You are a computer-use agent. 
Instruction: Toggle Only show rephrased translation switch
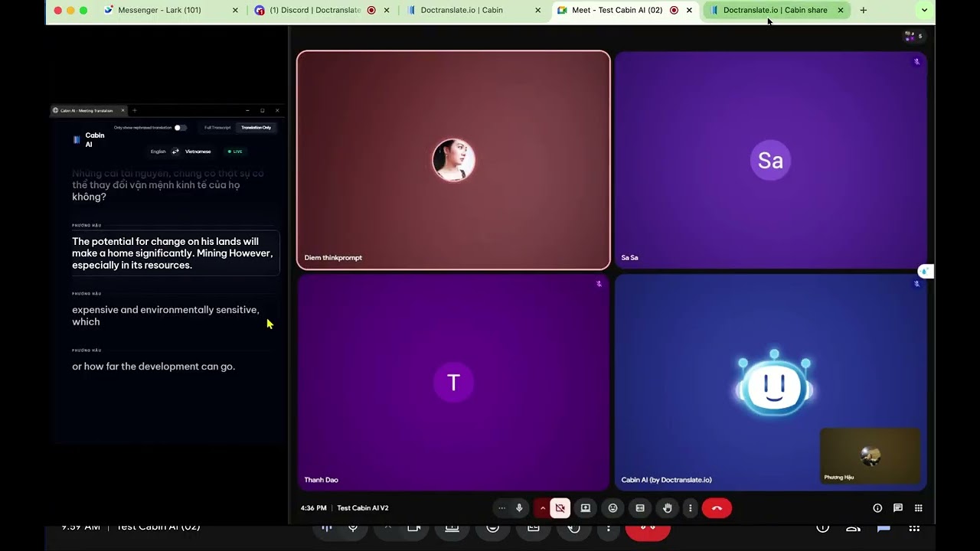(180, 128)
